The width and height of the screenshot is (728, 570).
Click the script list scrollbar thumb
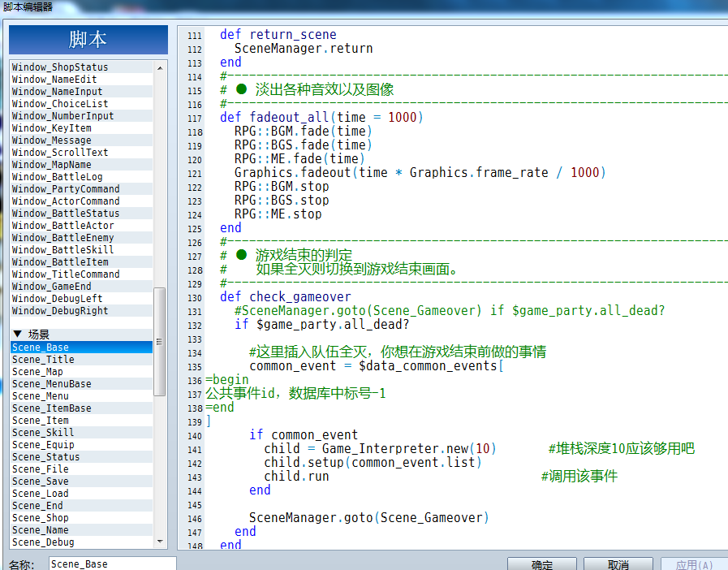pos(159,342)
